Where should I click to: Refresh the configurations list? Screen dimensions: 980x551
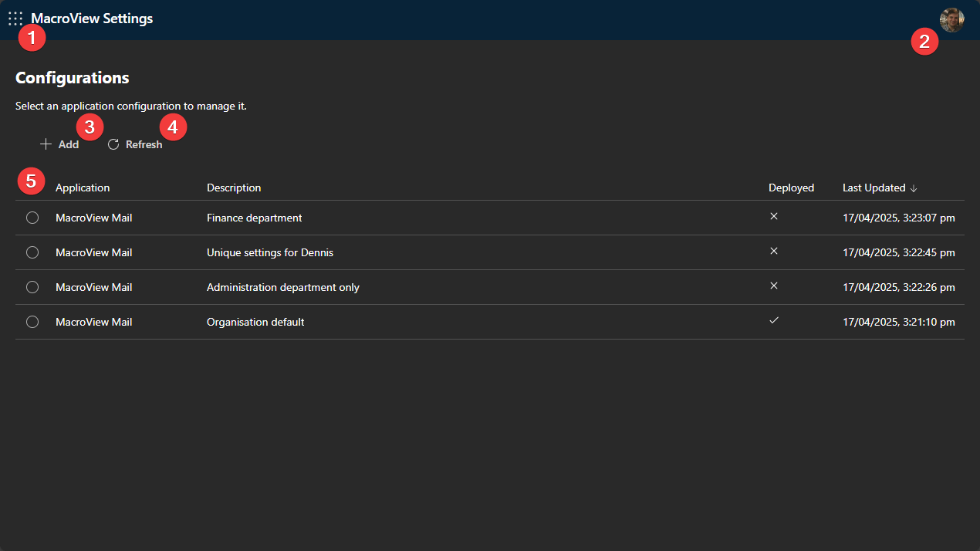(x=135, y=144)
